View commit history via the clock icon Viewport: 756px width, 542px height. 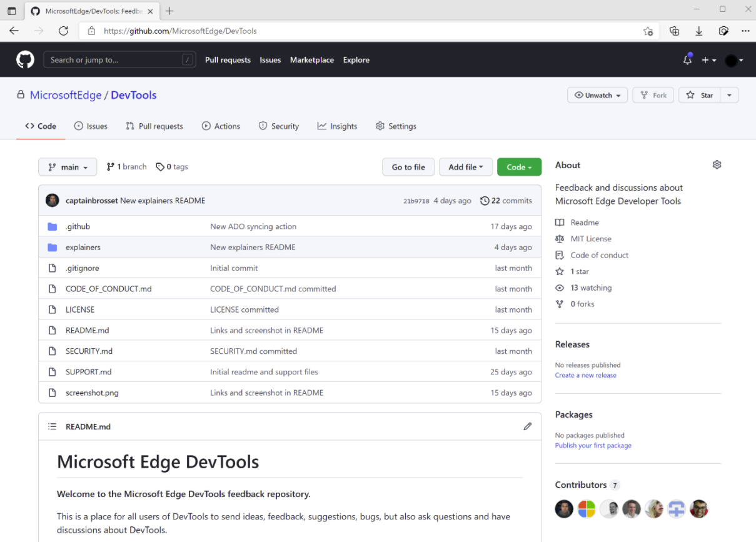(485, 201)
